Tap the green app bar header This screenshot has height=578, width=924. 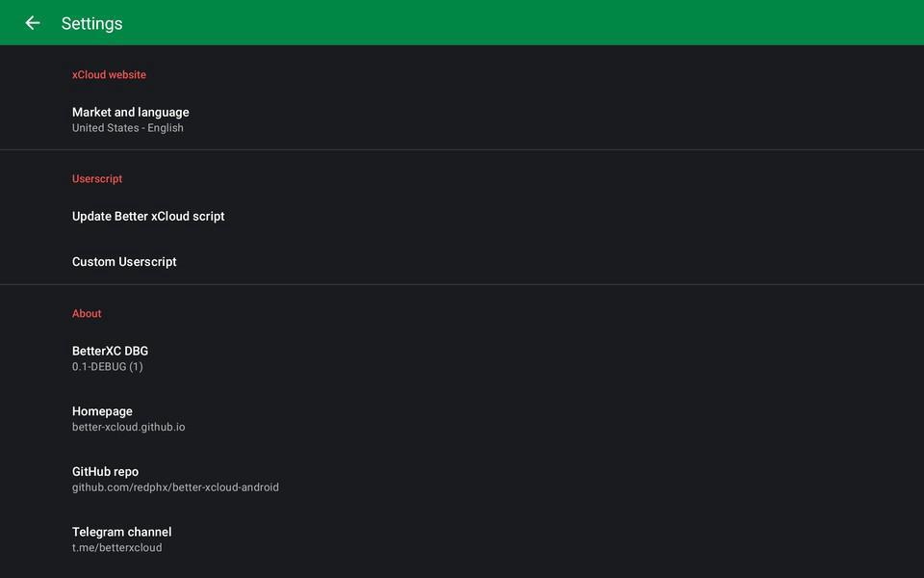click(462, 22)
